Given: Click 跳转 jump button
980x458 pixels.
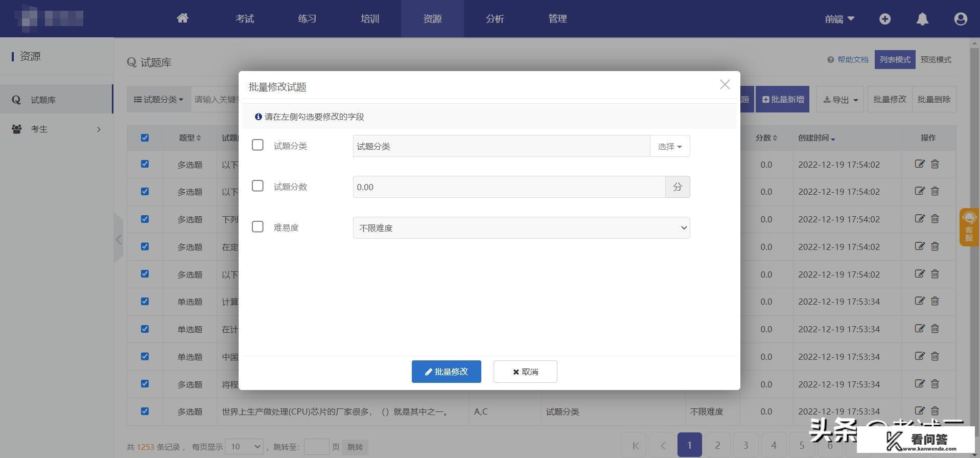Looking at the screenshot, I should point(355,447).
